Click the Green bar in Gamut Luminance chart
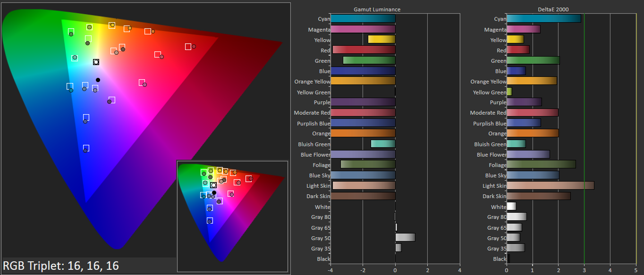644x275 pixels. (369, 60)
